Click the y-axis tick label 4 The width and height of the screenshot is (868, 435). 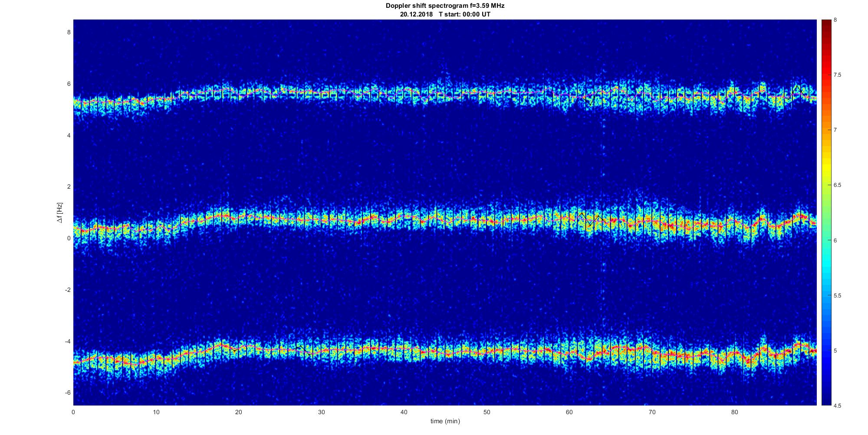pos(69,135)
